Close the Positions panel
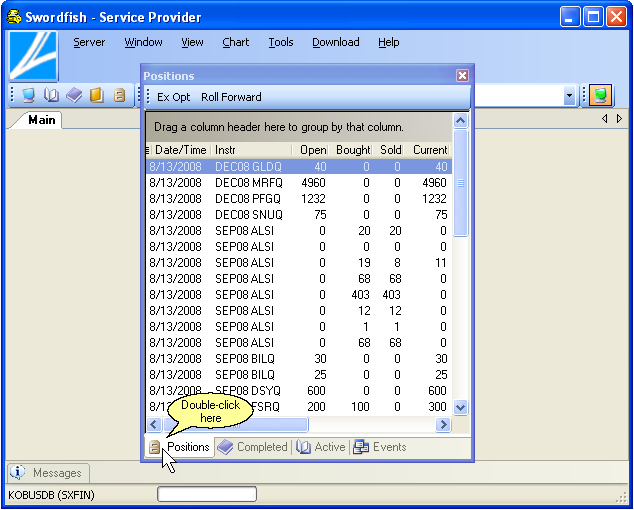Image resolution: width=634 pixels, height=510 pixels. click(x=462, y=75)
